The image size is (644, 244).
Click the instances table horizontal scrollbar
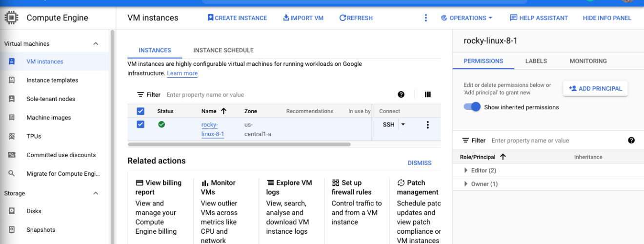point(239,144)
